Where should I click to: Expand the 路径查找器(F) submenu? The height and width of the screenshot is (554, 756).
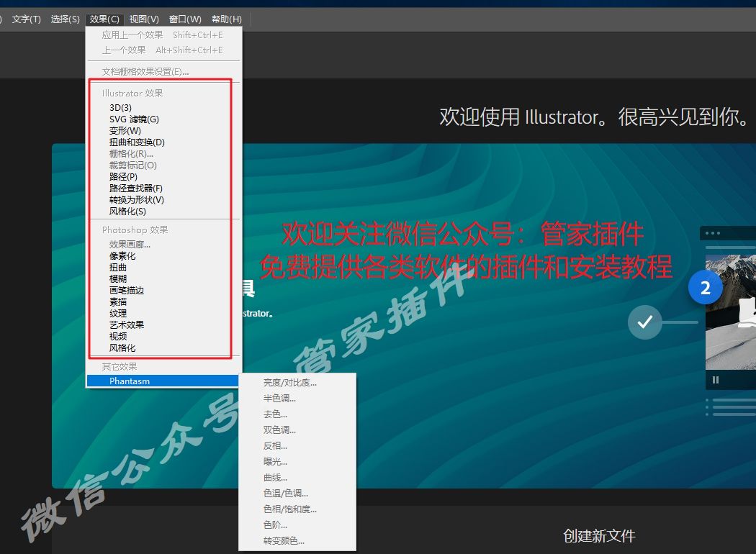[x=163, y=189]
